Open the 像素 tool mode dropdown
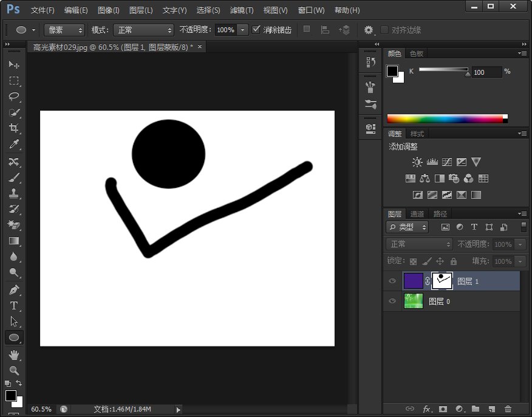The width and height of the screenshot is (532, 417). coord(64,30)
